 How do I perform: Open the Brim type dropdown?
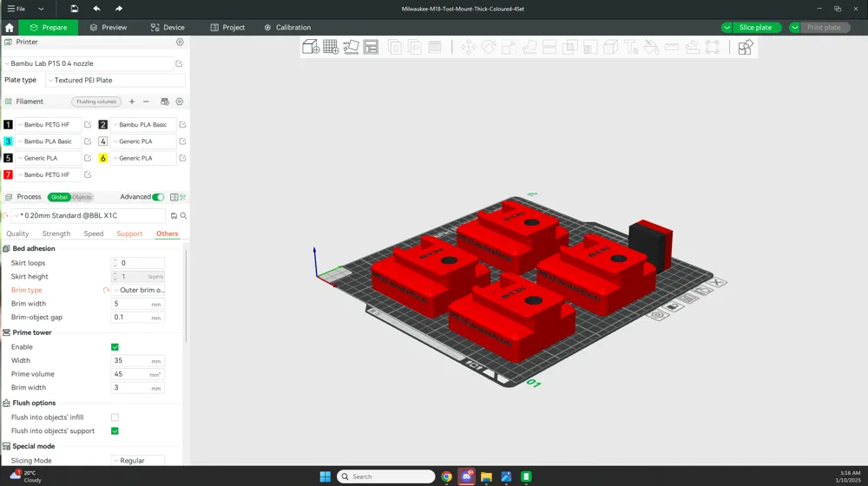click(138, 290)
